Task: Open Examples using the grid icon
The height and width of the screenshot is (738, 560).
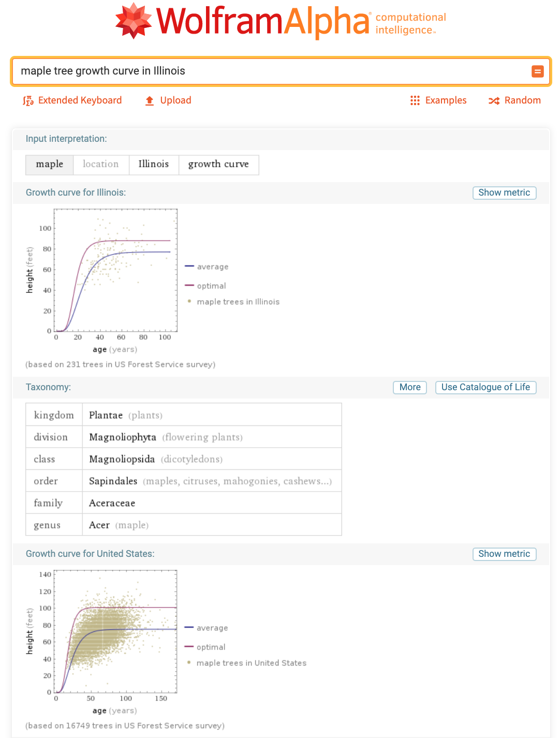Action: (415, 100)
